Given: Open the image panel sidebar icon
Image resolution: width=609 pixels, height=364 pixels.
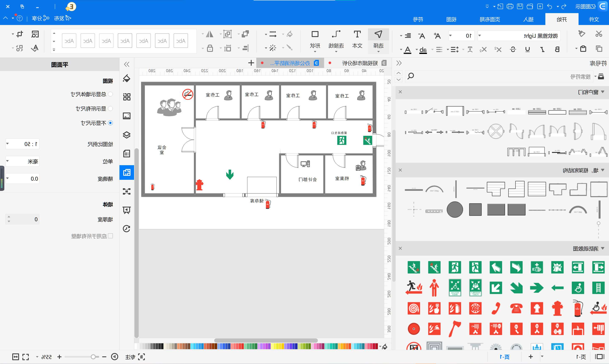Looking at the screenshot, I should (x=126, y=116).
